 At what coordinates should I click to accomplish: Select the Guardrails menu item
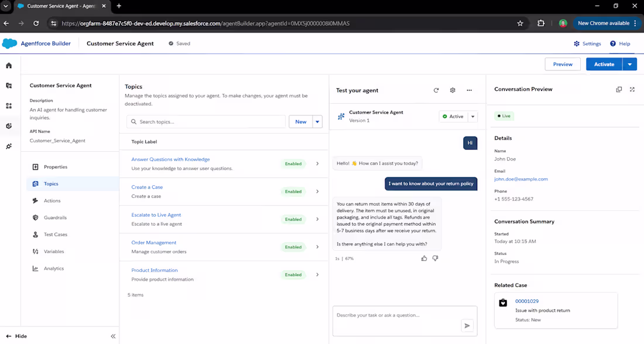pos(73,217)
